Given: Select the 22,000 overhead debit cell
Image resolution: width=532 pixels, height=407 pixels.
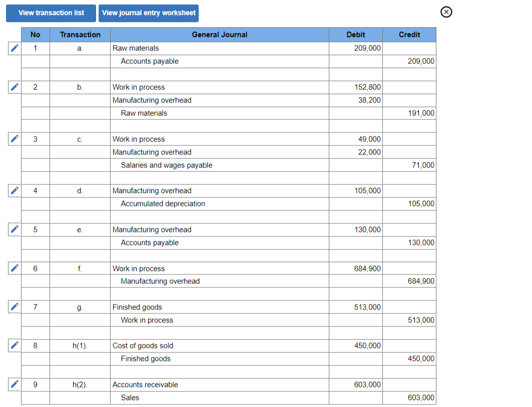Looking at the screenshot, I should [355, 152].
